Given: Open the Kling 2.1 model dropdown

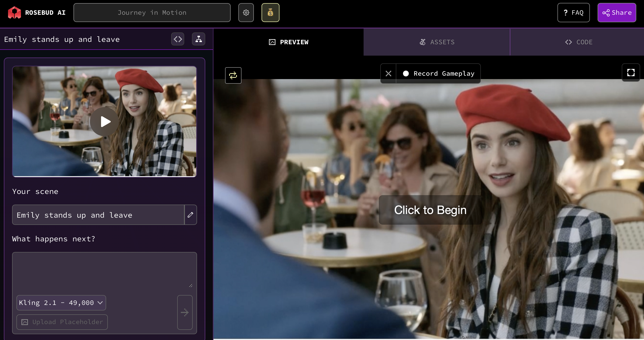Looking at the screenshot, I should tap(61, 303).
